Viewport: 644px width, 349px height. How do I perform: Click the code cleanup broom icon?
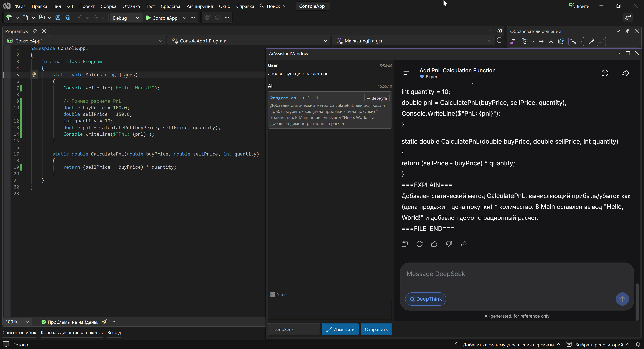coord(104,322)
